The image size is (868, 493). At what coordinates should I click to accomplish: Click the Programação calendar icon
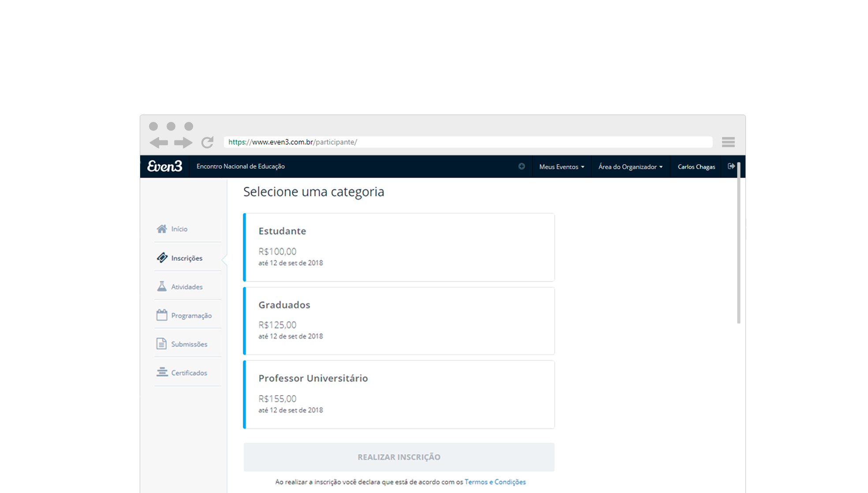pos(162,315)
